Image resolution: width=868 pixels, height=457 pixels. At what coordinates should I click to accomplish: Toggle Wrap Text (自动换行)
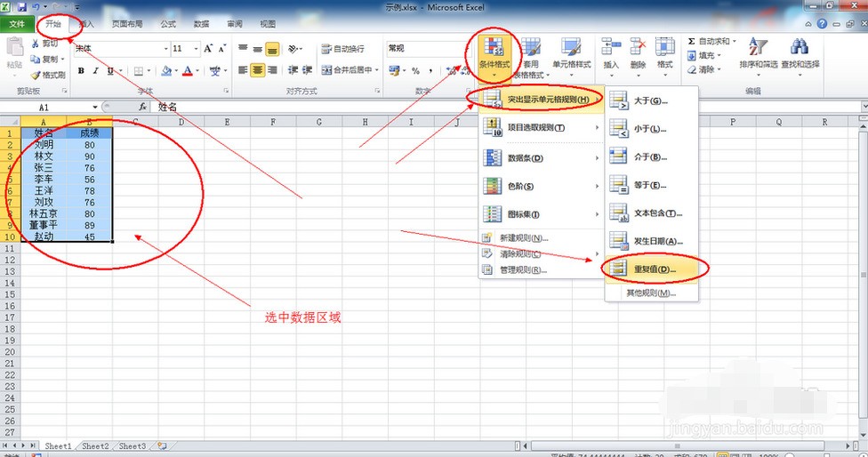343,49
